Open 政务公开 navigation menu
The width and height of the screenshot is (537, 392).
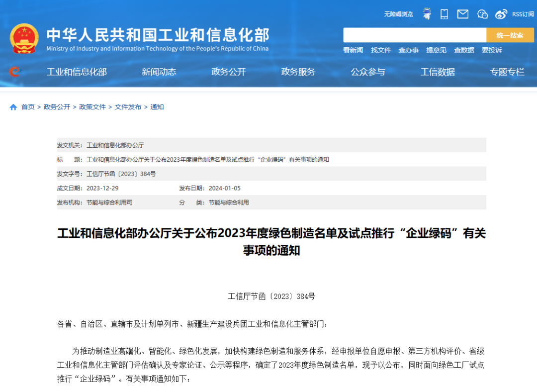[x=229, y=72]
